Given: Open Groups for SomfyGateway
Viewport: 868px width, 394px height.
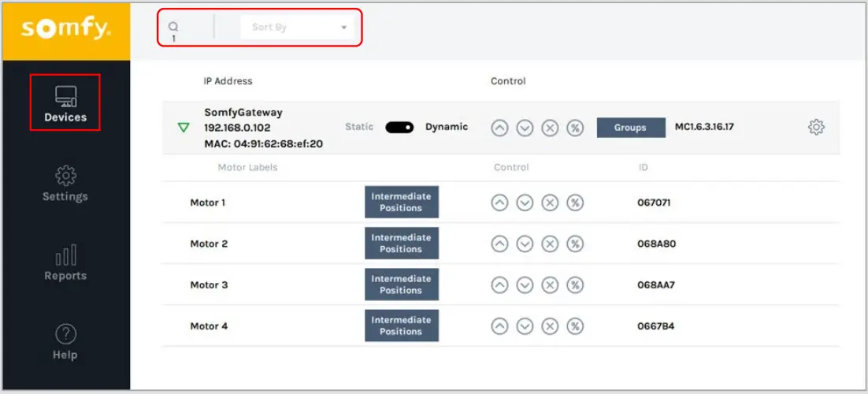Looking at the screenshot, I should coord(630,128).
